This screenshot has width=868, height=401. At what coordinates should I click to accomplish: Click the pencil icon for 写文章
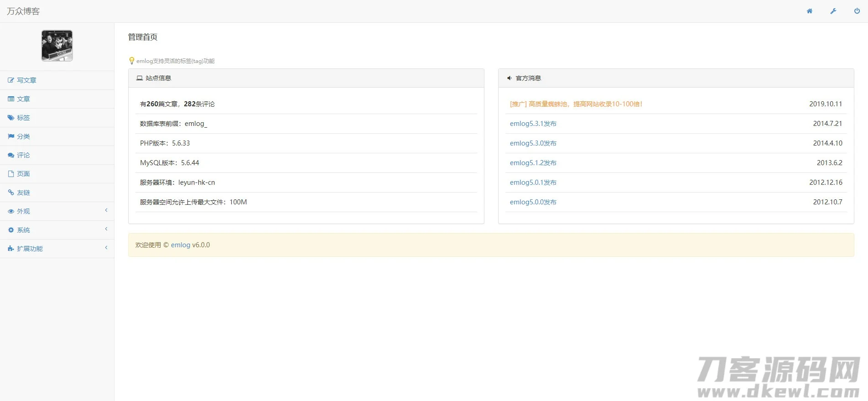pos(11,80)
